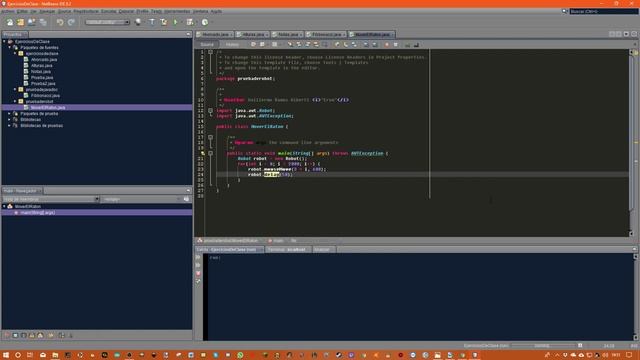
Task: Click the red stop icon in the Output panel
Action: (x=198, y=273)
